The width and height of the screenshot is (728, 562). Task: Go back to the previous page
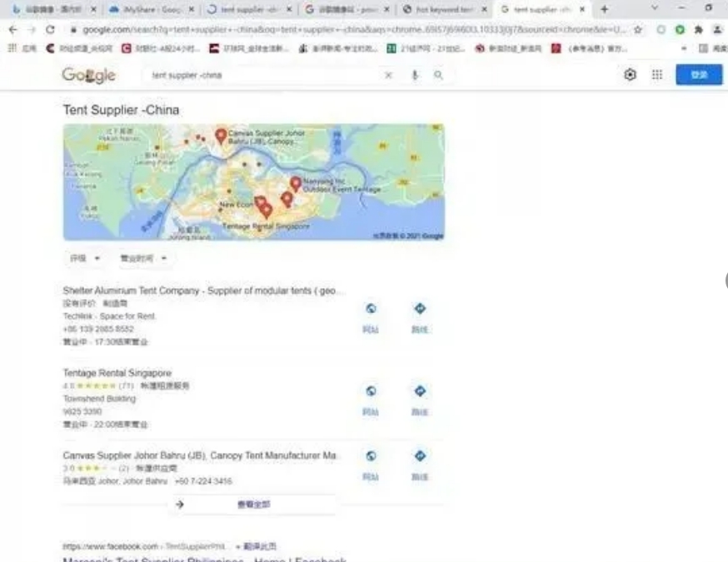coord(13,30)
